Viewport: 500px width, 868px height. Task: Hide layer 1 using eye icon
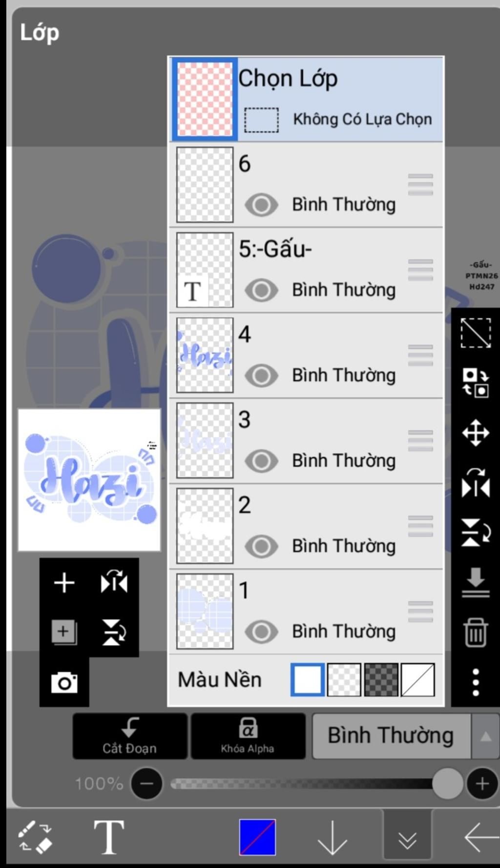click(x=261, y=632)
